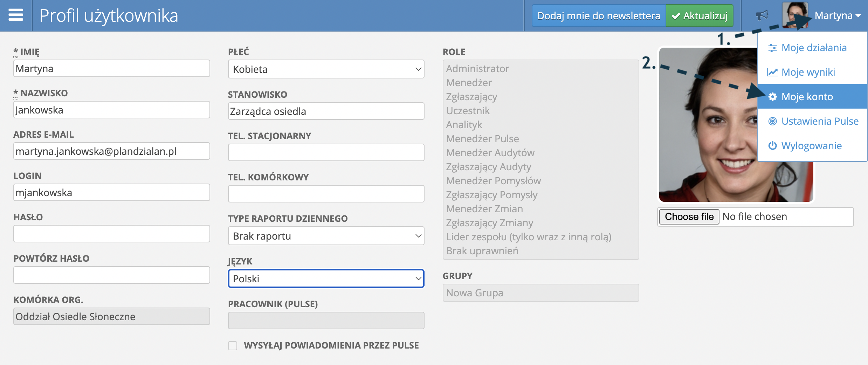Click the Komórka org. field

tap(112, 316)
